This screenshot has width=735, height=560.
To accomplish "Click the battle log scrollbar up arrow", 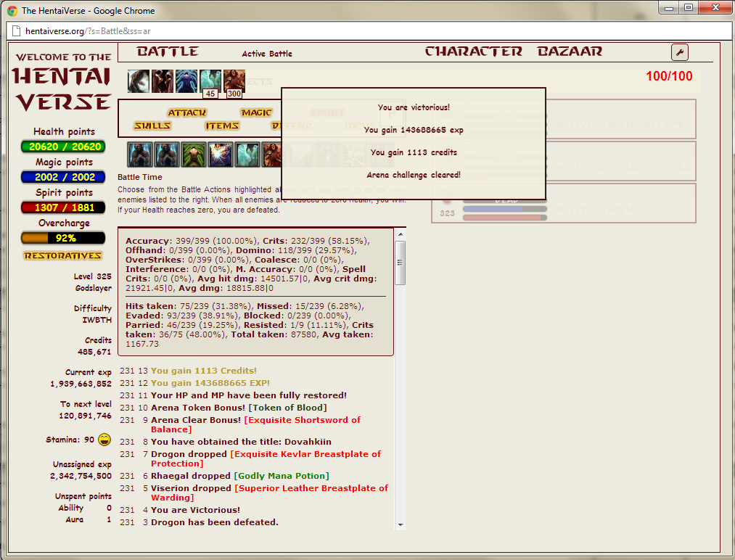I will click(401, 234).
